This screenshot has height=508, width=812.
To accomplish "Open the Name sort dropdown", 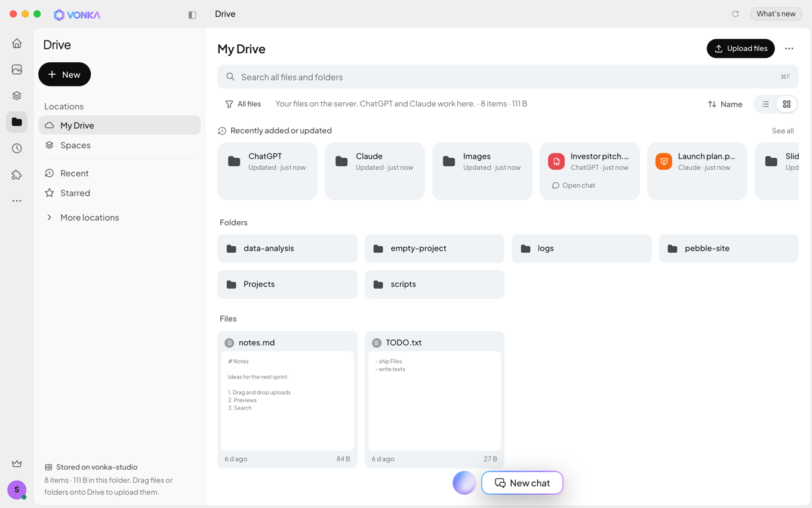I will tap(725, 104).
